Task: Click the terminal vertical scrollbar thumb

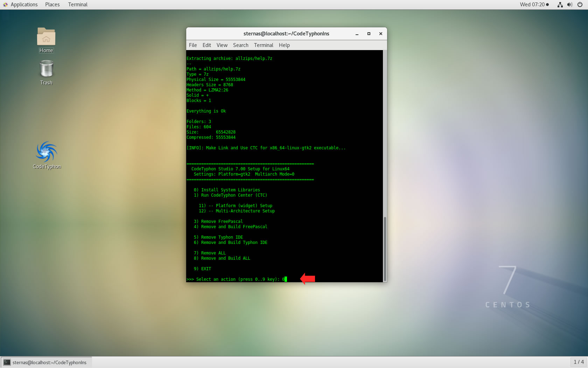Action: [x=385, y=249]
